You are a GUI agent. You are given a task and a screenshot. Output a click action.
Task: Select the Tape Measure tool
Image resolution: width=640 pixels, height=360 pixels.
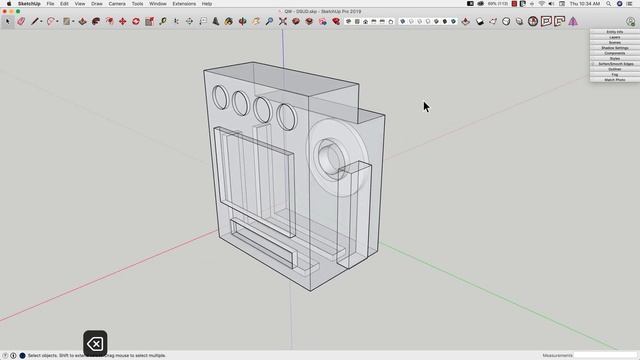(163, 21)
